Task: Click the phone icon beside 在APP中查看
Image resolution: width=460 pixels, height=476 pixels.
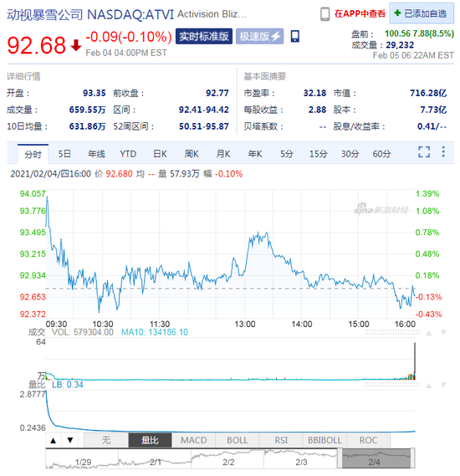Action: [325, 14]
